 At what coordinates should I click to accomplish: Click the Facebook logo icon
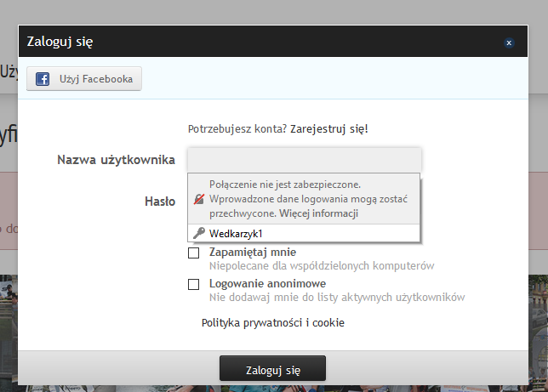(x=42, y=79)
